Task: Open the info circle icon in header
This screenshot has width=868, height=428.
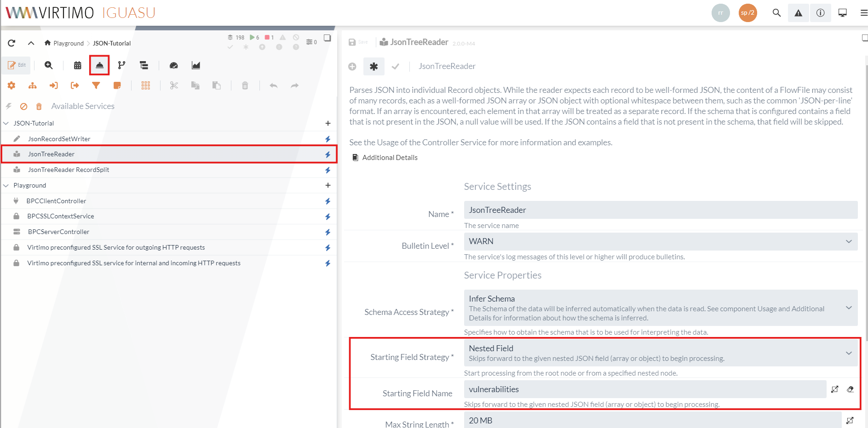Action: 821,13
